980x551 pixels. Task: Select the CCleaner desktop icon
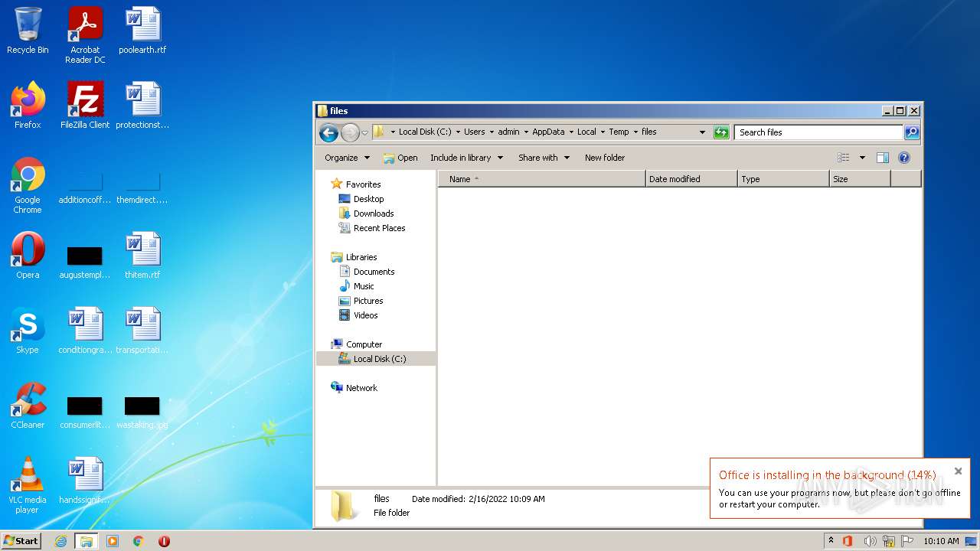tap(28, 406)
